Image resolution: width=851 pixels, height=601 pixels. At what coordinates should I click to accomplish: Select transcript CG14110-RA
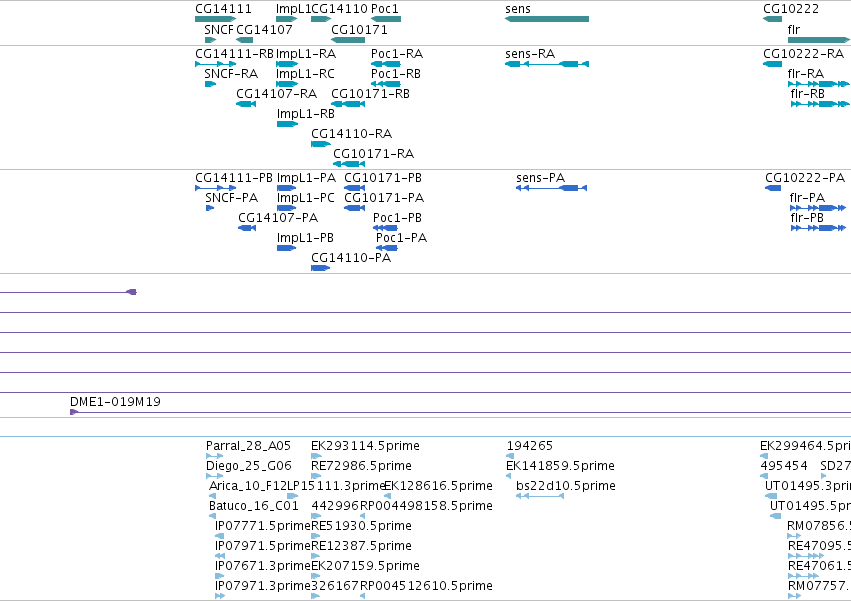click(321, 144)
